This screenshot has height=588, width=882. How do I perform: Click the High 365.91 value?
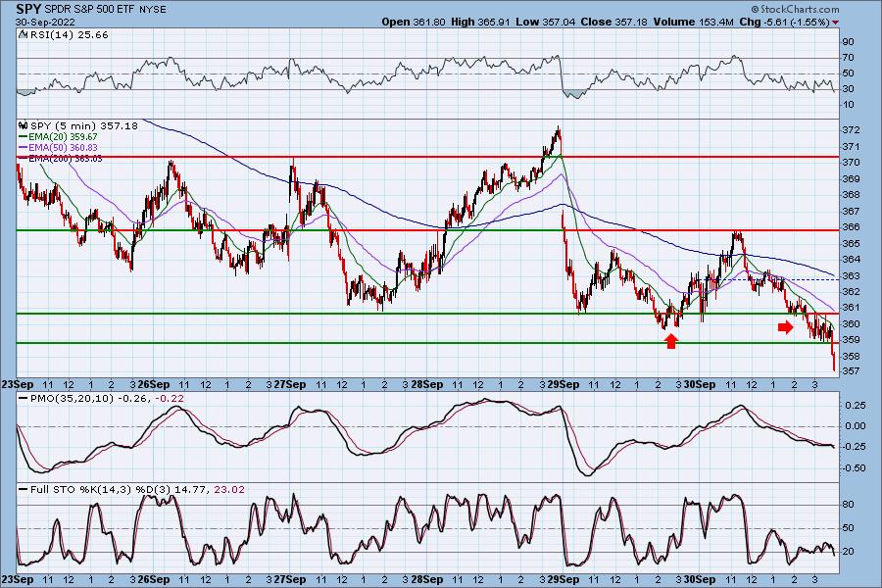[x=480, y=22]
